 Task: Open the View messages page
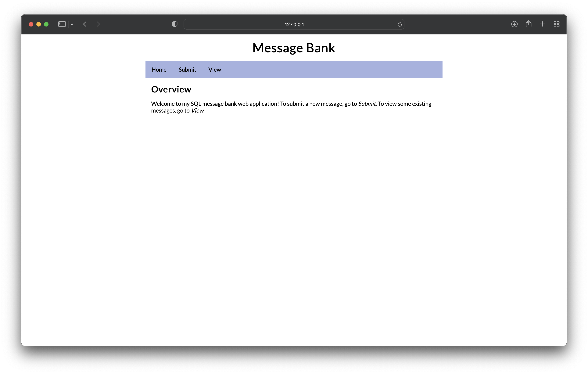point(214,70)
